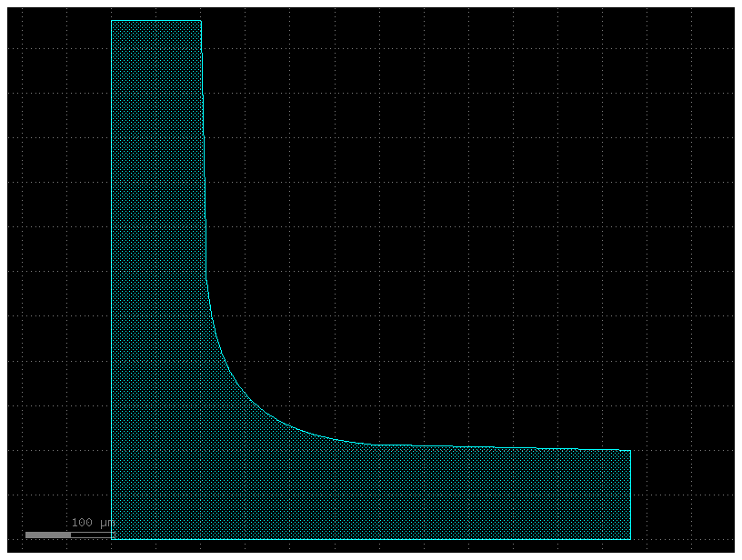Select the right edge of the horizontal arm
The image size is (742, 560).
pyautogui.click(x=630, y=495)
